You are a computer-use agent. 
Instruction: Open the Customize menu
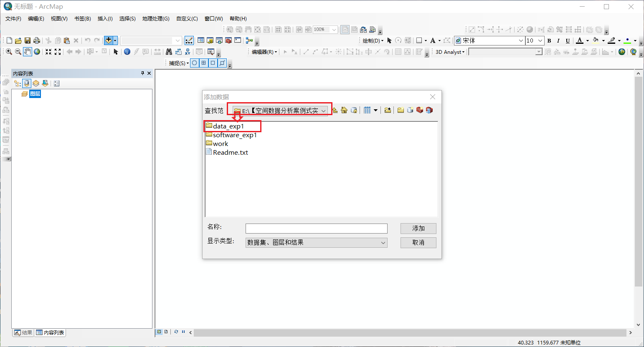click(x=187, y=19)
